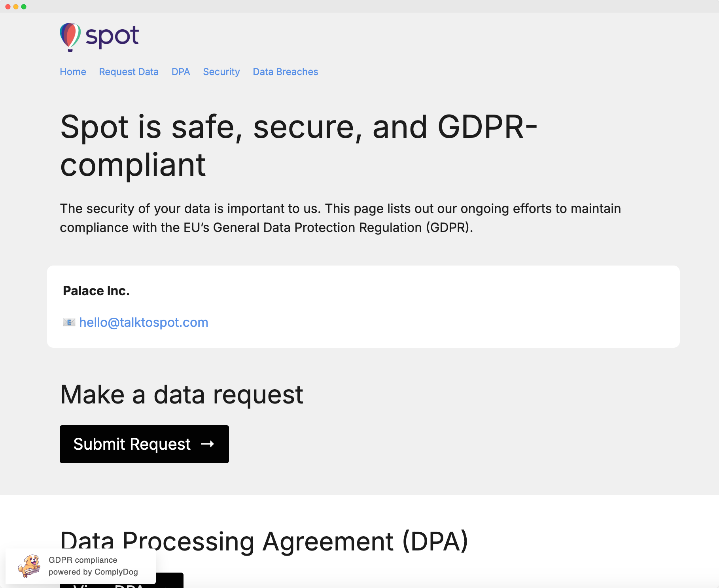Click the red close window button
The height and width of the screenshot is (588, 719).
coord(8,7)
